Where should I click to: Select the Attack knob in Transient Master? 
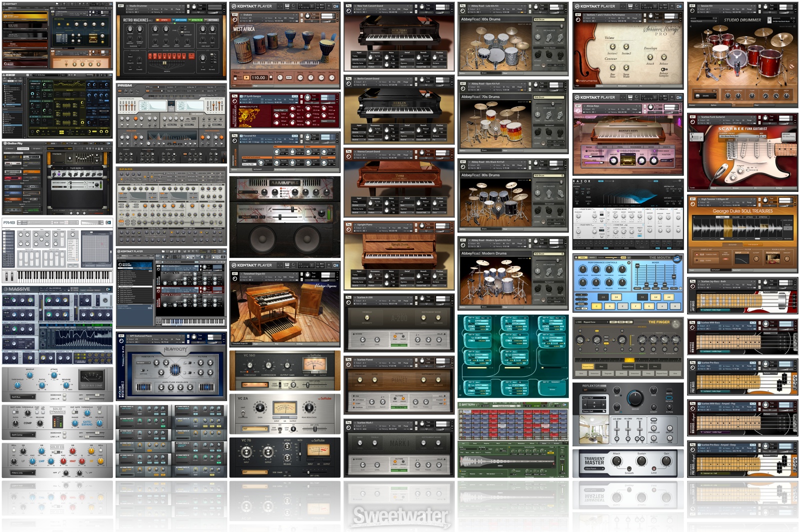pyautogui.click(x=617, y=461)
